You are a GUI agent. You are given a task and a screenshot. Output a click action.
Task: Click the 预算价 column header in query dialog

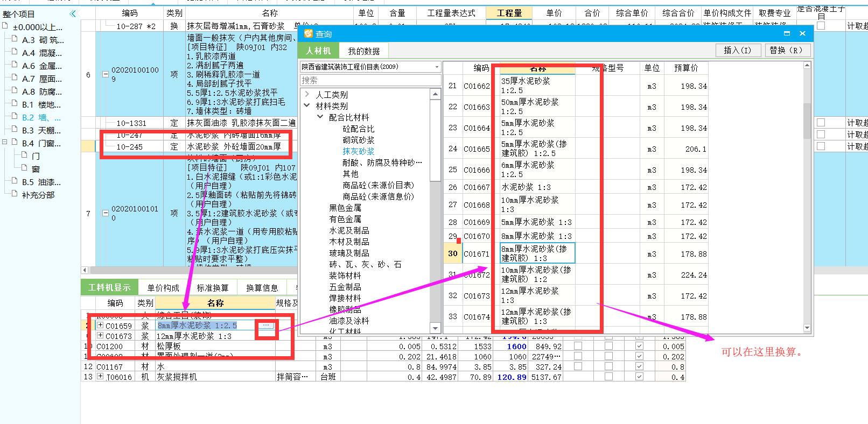(x=686, y=68)
